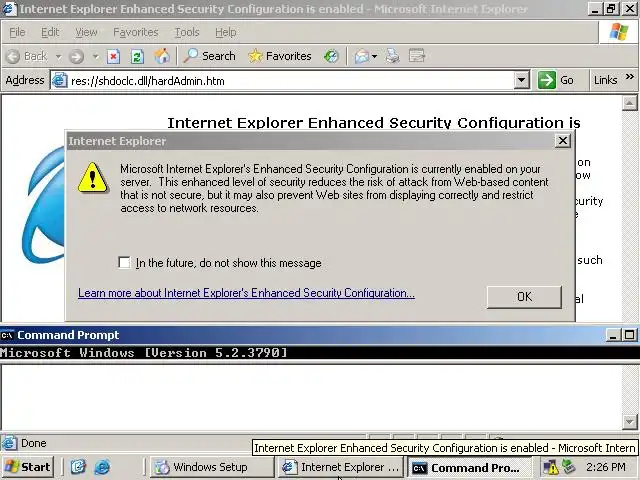
Task: Click the IE icon in the window title bar
Action: tap(9, 9)
